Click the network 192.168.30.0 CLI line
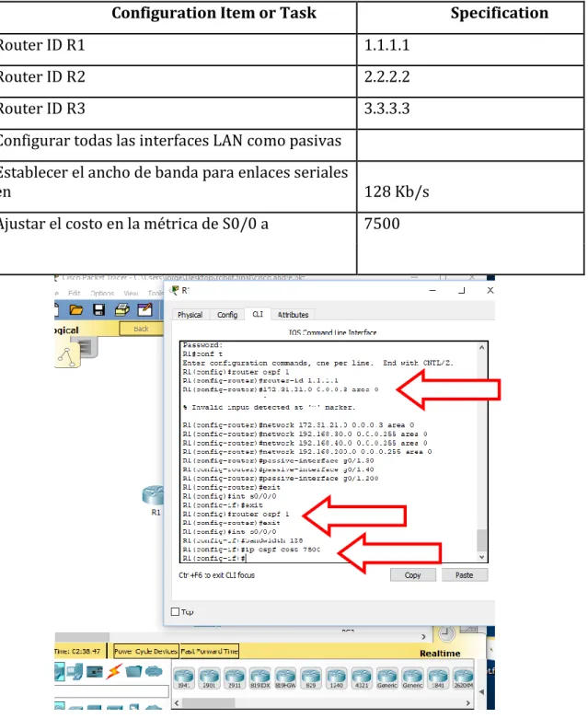Screen dimensions: 588x718 [306, 434]
